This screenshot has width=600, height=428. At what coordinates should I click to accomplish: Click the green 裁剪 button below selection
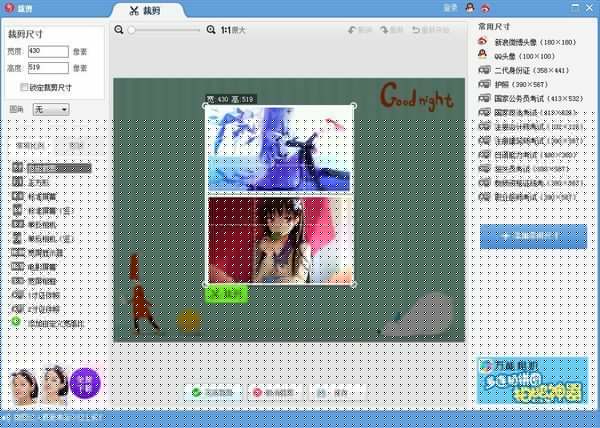pyautogui.click(x=225, y=294)
